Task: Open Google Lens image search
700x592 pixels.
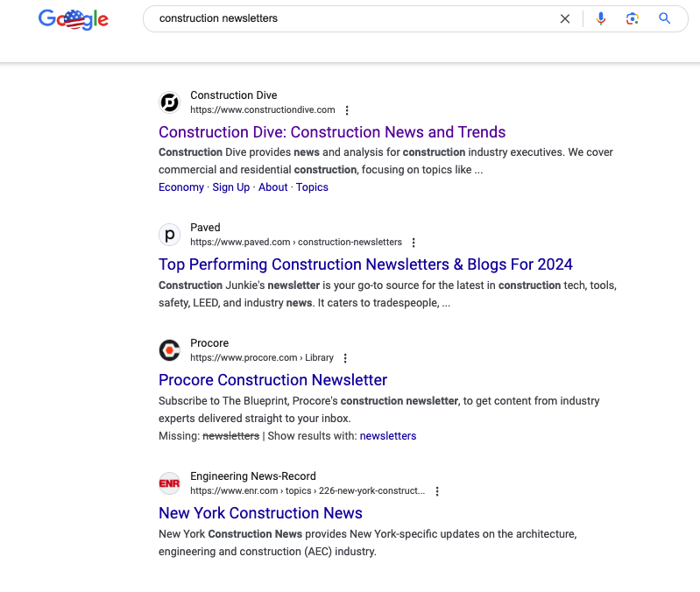Action: click(633, 18)
